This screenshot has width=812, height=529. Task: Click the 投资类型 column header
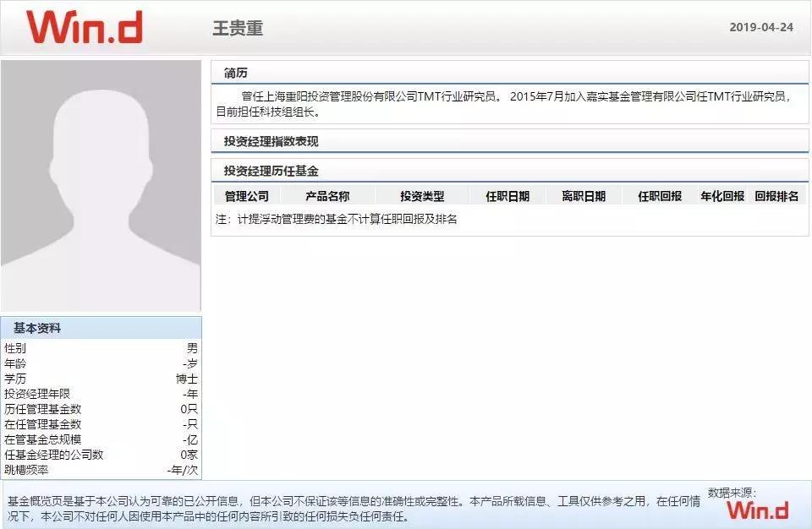pyautogui.click(x=423, y=195)
